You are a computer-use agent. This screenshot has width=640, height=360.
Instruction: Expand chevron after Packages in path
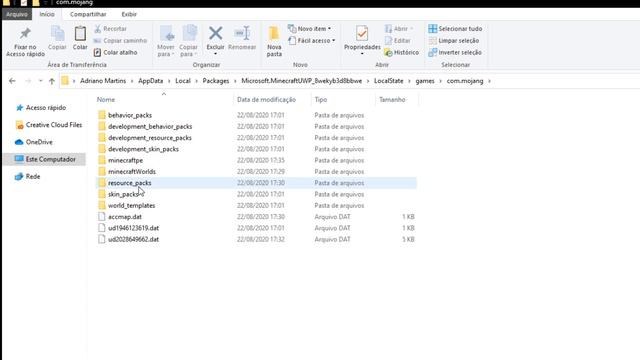(x=235, y=81)
